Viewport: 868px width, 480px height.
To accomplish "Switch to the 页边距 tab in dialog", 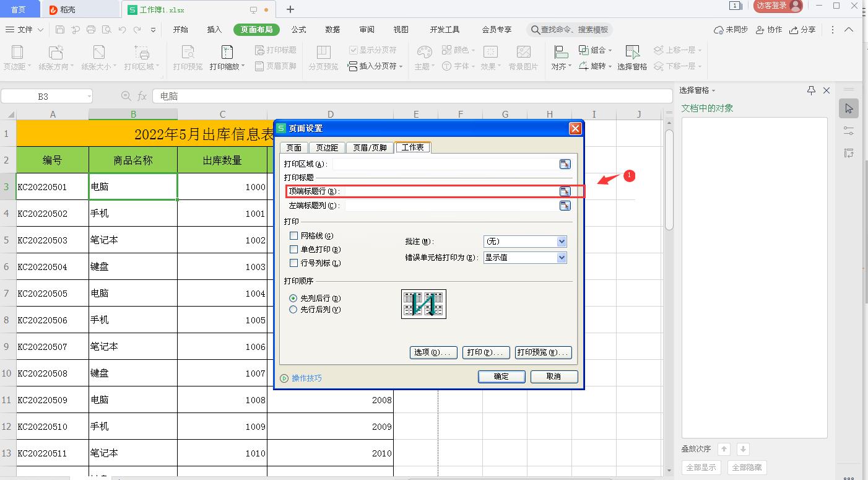I will pos(327,147).
